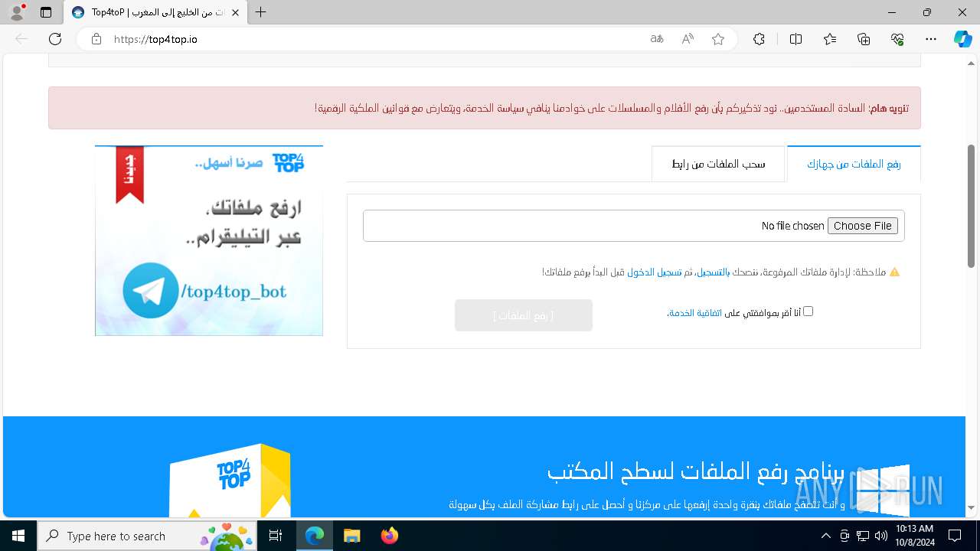Screen dimensions: 980x551
Task: Open Microsoft Edge from the taskbar
Action: (x=315, y=536)
